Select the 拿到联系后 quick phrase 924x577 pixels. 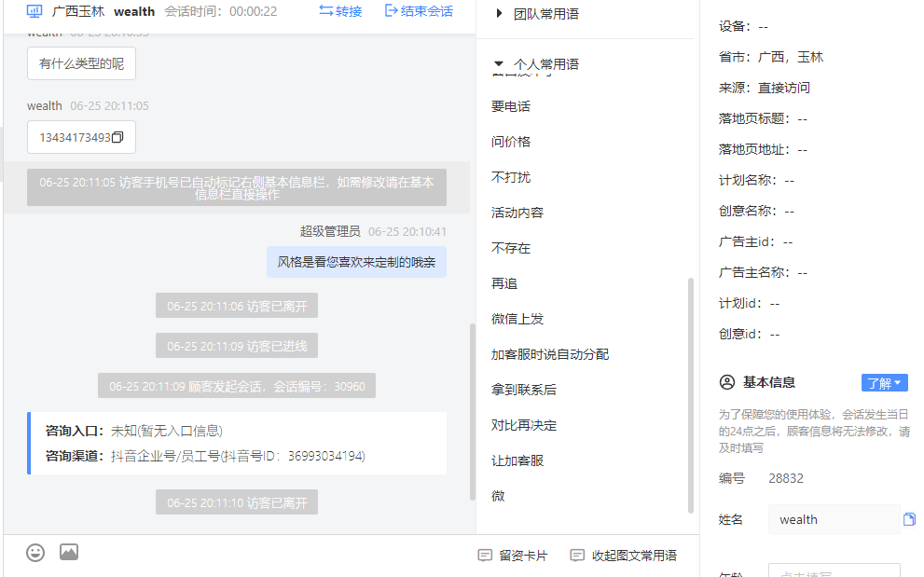coord(524,390)
